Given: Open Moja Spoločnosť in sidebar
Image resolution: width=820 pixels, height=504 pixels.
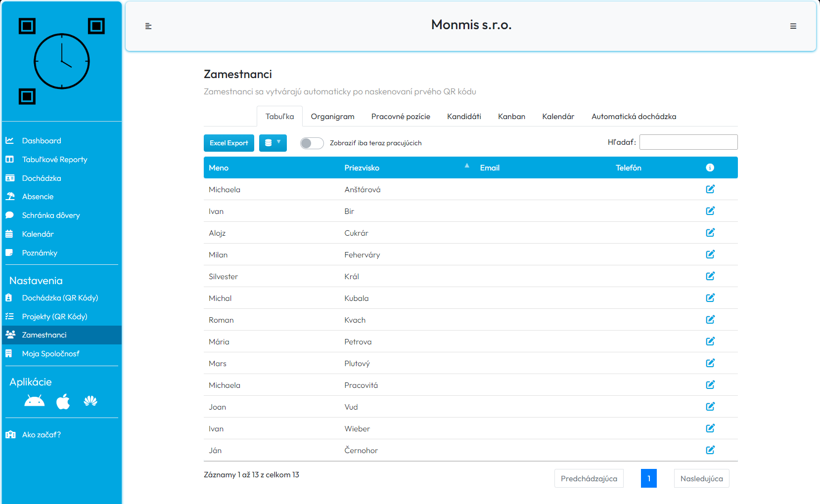Looking at the screenshot, I should tap(62, 354).
